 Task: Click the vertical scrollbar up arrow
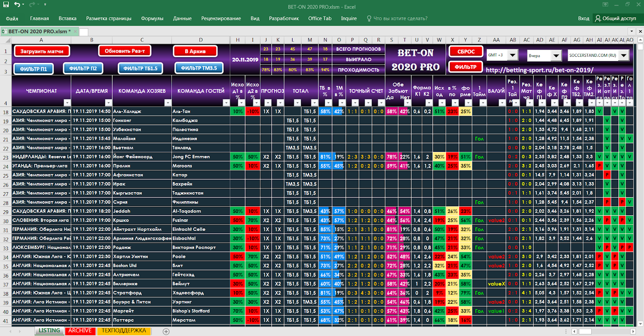coord(640,40)
